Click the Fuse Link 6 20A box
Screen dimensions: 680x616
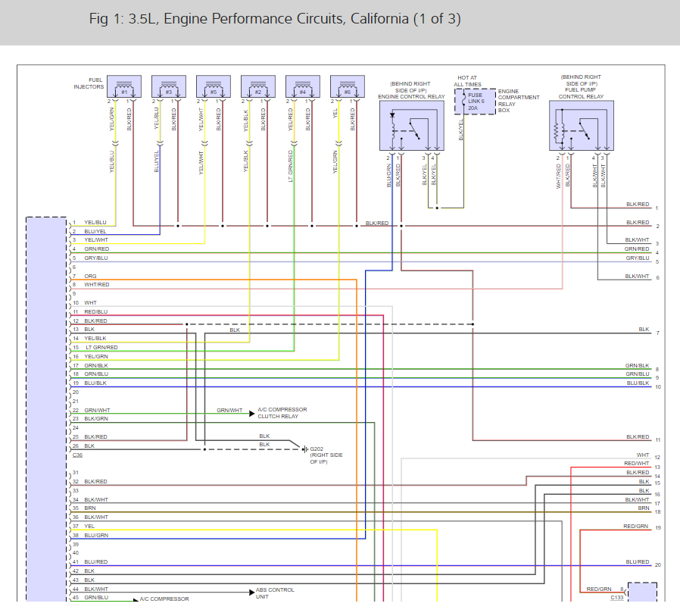click(x=474, y=101)
